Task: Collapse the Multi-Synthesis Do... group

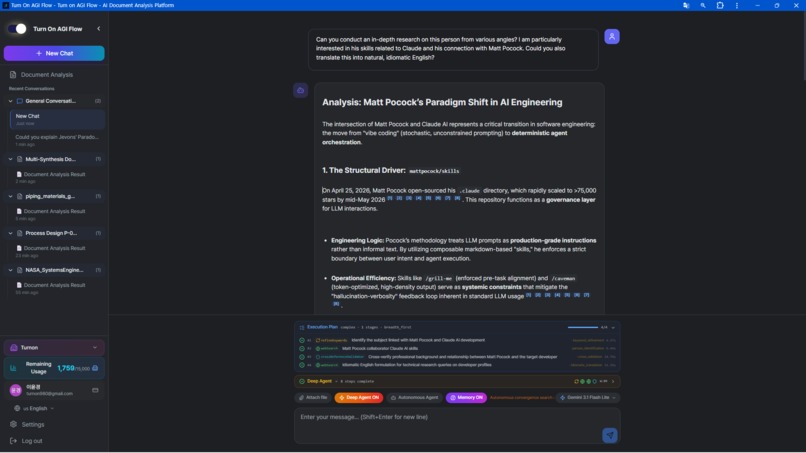Action: (10, 159)
